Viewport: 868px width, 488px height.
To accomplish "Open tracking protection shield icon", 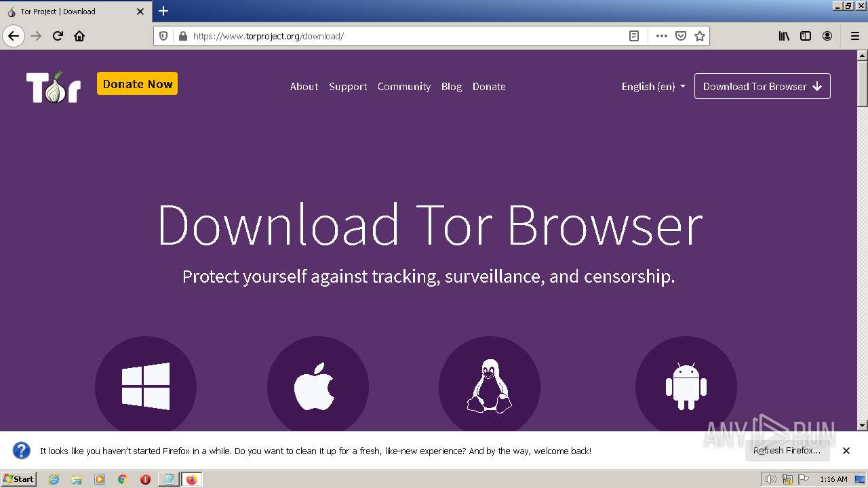I will click(x=163, y=36).
